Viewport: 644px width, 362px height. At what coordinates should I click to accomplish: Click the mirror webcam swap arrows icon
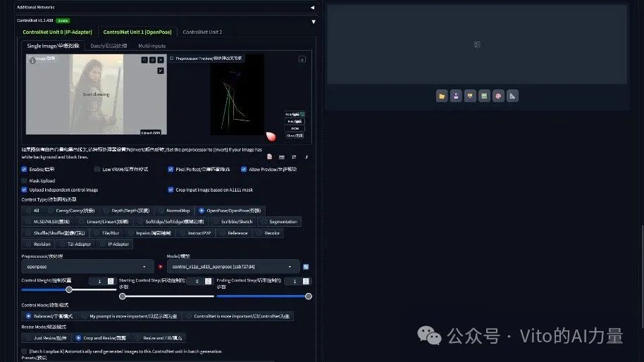point(294,157)
